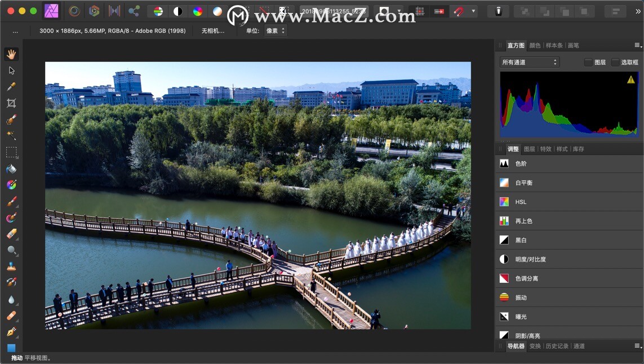644x364 pixels.
Task: Toggle the grid display icon
Action: tap(420, 11)
